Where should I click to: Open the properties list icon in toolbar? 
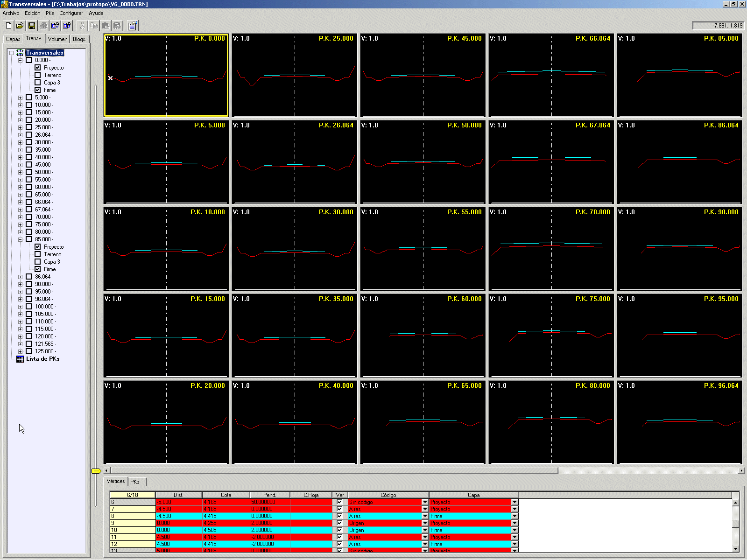click(133, 26)
